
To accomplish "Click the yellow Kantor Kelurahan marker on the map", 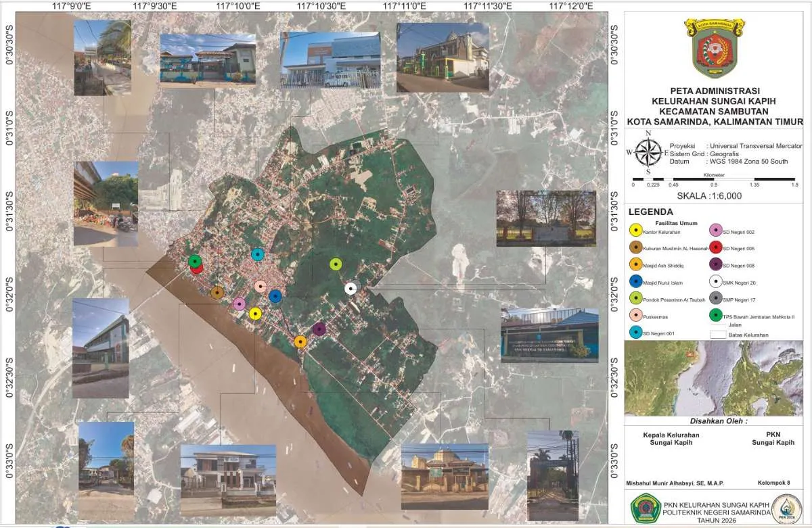I will pos(255,314).
